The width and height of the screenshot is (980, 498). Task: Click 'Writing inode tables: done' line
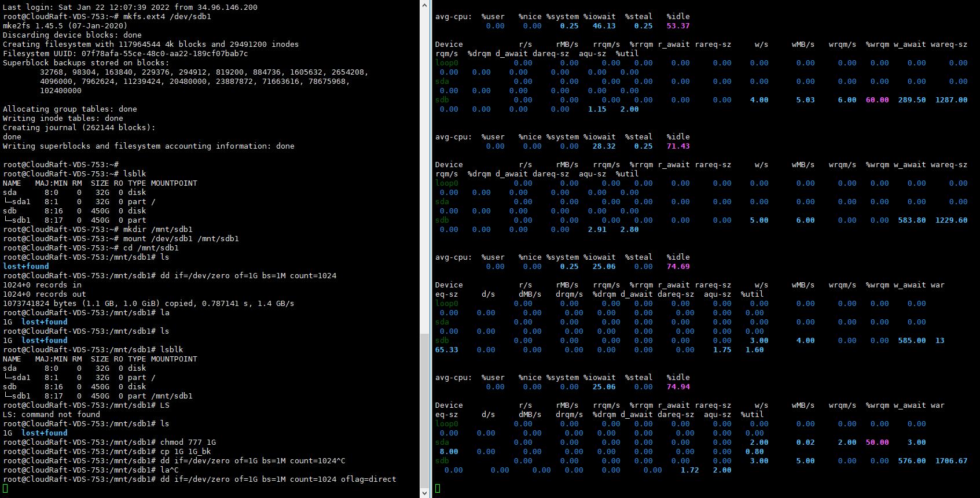point(63,119)
